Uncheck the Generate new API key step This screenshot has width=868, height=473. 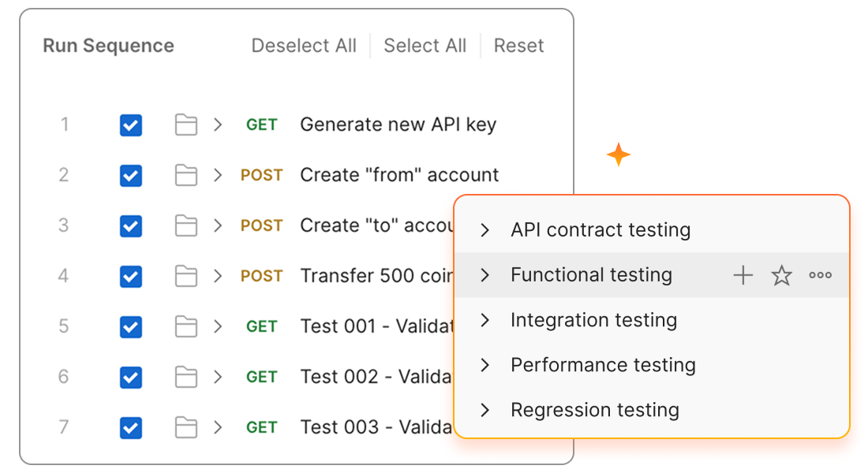coord(130,124)
